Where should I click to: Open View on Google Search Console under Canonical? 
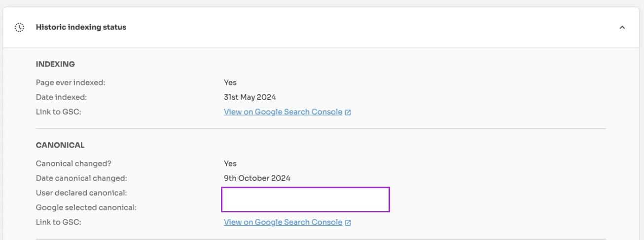[x=283, y=222]
